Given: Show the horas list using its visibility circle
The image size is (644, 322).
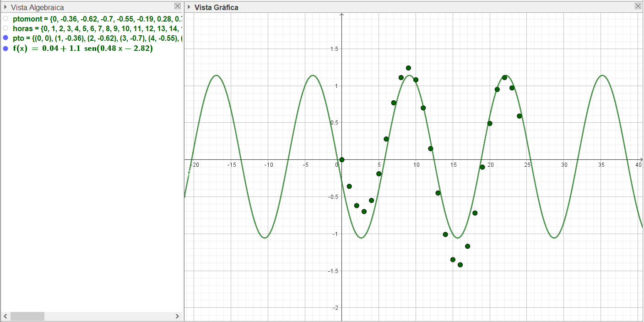Looking at the screenshot, I should tap(5, 28).
